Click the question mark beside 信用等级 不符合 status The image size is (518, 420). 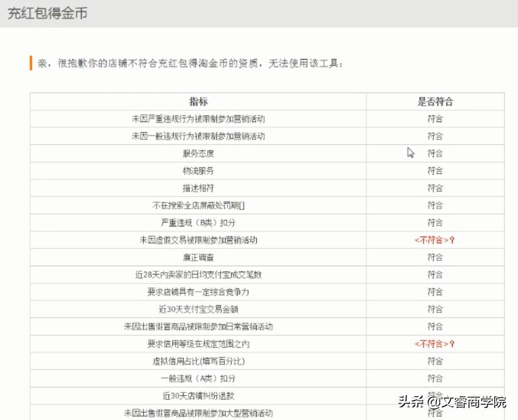coord(452,343)
